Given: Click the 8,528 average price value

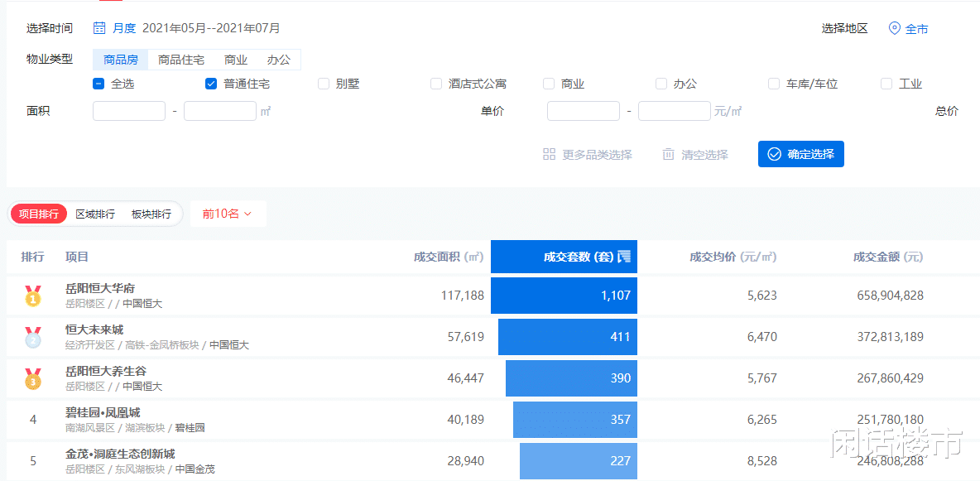Looking at the screenshot, I should [x=762, y=461].
